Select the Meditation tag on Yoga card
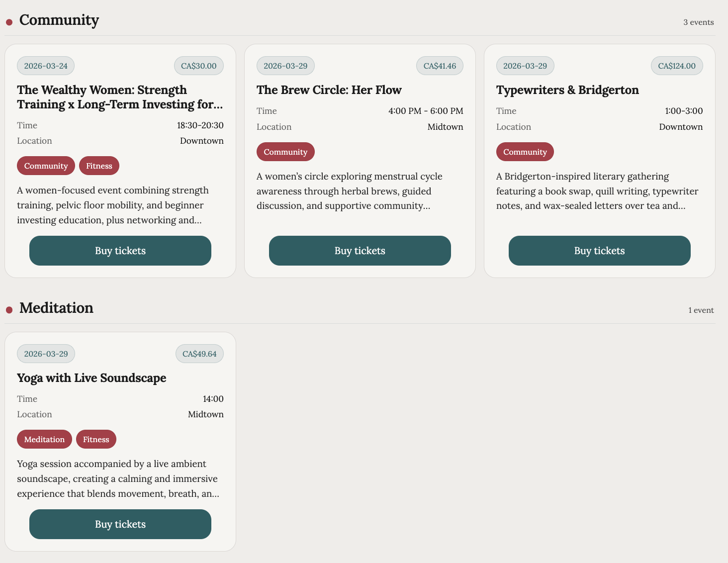 tap(44, 440)
